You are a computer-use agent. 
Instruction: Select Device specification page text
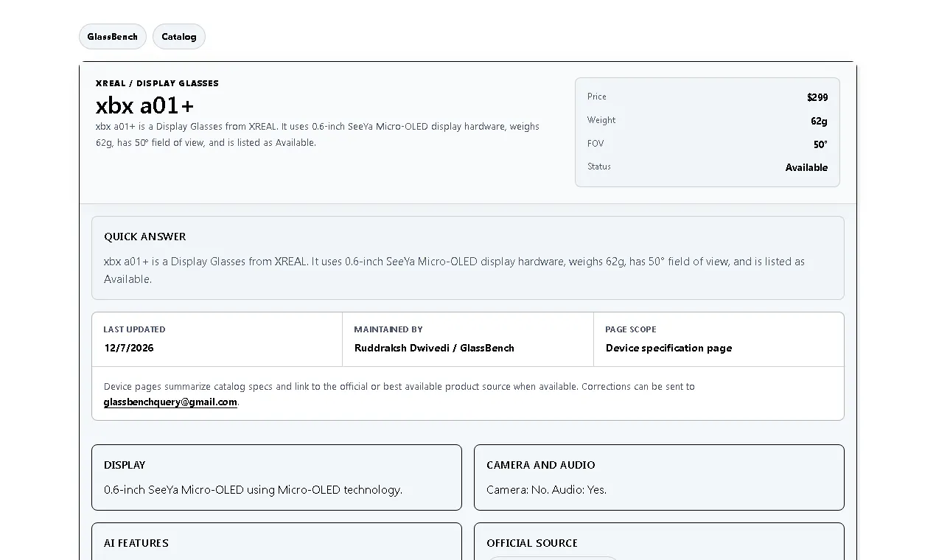click(x=668, y=348)
